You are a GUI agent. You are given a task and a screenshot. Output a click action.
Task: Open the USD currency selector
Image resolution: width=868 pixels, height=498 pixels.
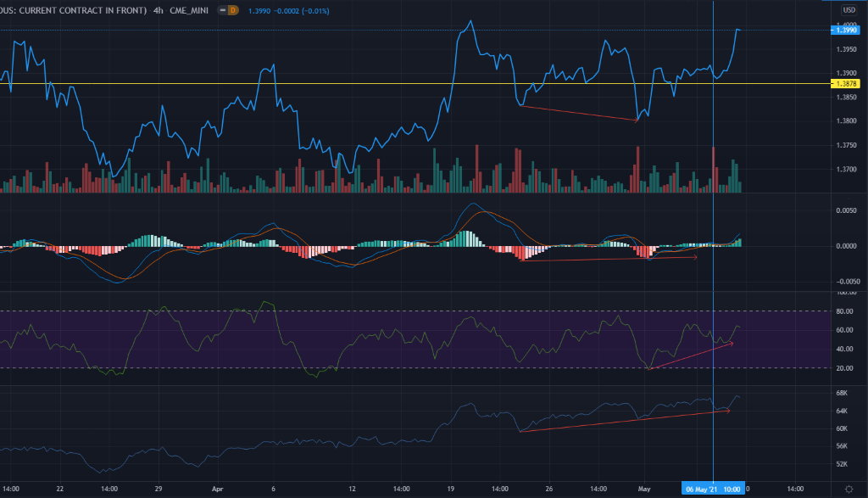point(848,8)
